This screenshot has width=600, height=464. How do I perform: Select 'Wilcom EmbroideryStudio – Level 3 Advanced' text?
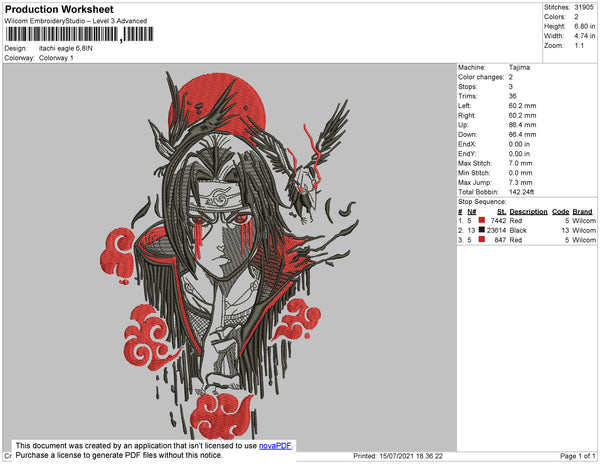click(76, 21)
